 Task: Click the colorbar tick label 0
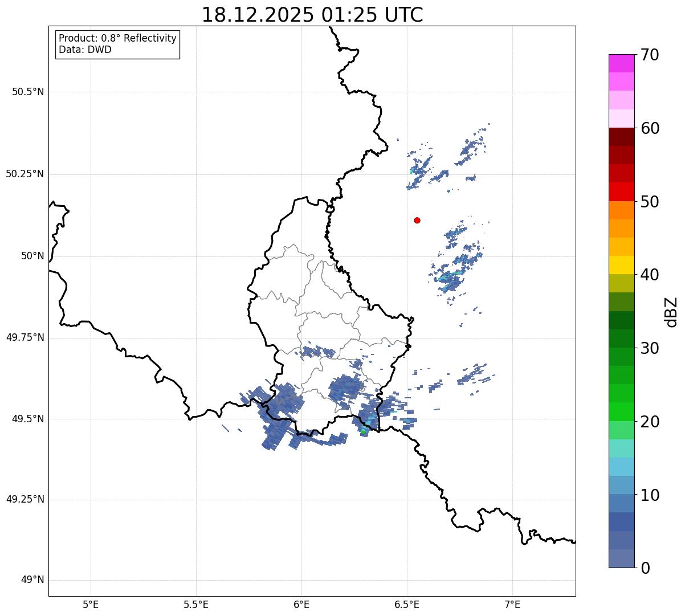coord(645,568)
